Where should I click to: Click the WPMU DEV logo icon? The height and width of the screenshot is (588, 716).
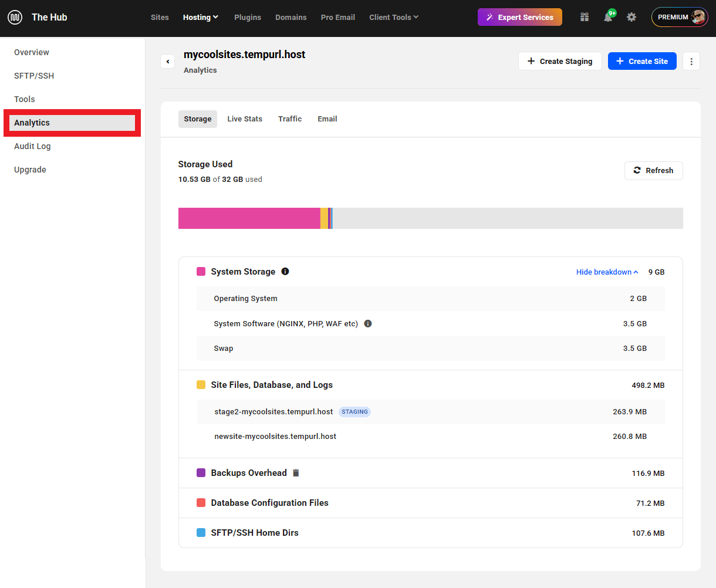[15, 17]
